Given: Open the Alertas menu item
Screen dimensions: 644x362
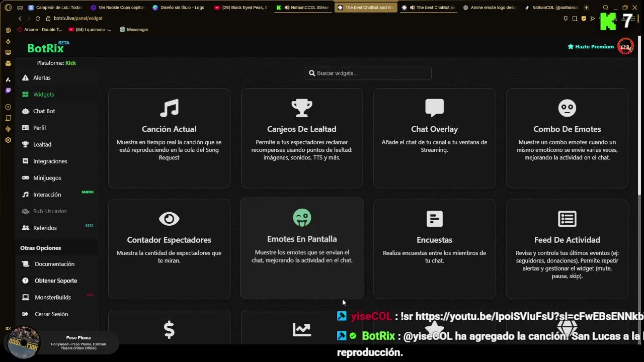Looking at the screenshot, I should tap(42, 78).
